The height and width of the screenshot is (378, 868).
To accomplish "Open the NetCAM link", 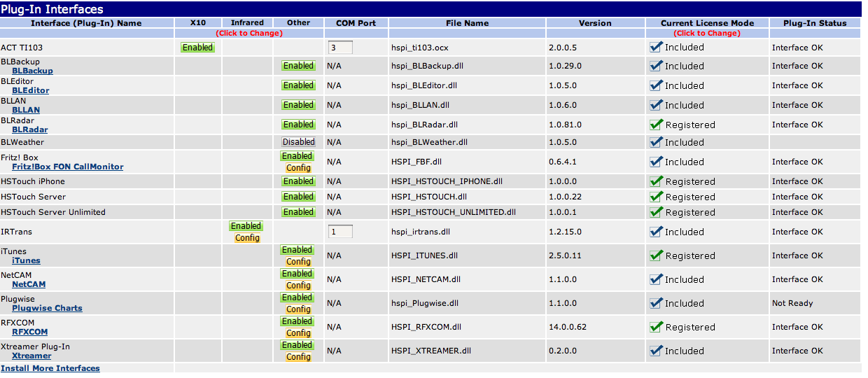I will [x=29, y=284].
